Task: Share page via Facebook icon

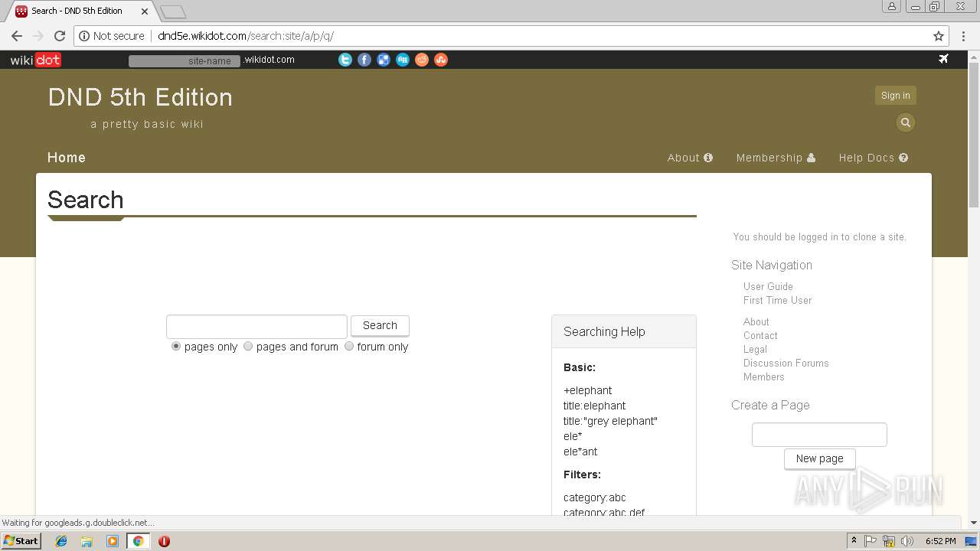Action: coord(364,60)
